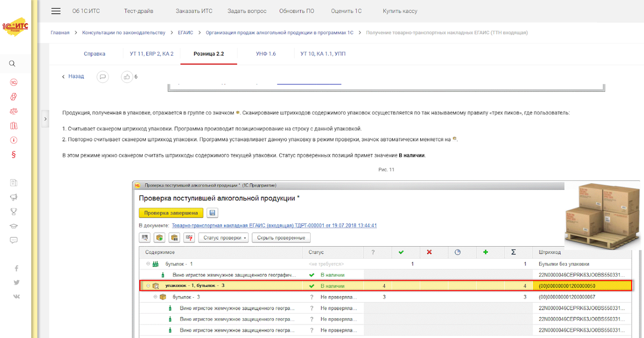Click the info circle sidebar icon

tap(14, 140)
